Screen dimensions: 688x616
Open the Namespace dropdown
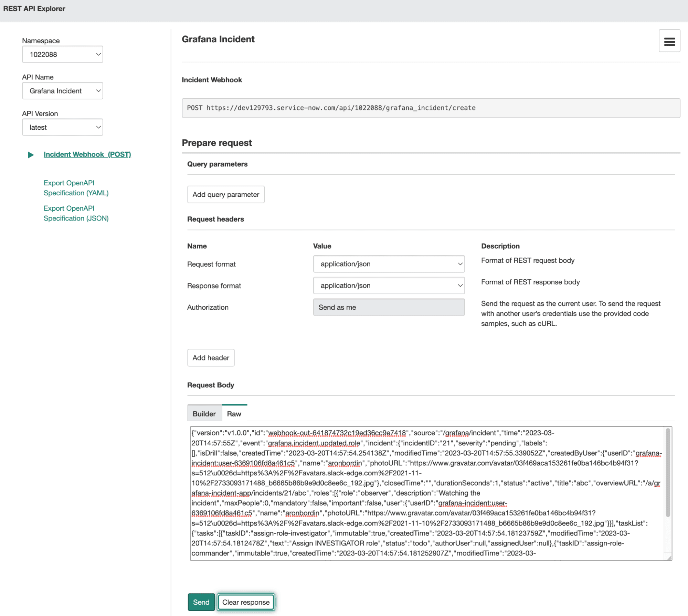tap(62, 54)
